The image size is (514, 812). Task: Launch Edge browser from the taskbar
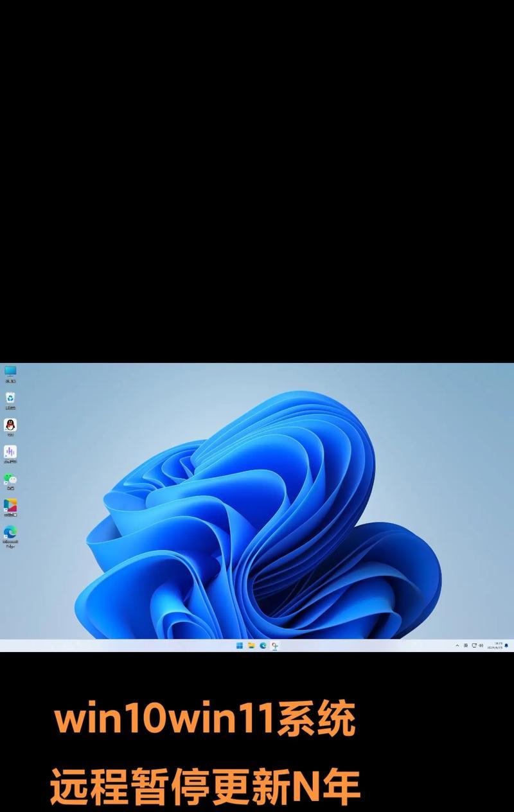(x=263, y=646)
